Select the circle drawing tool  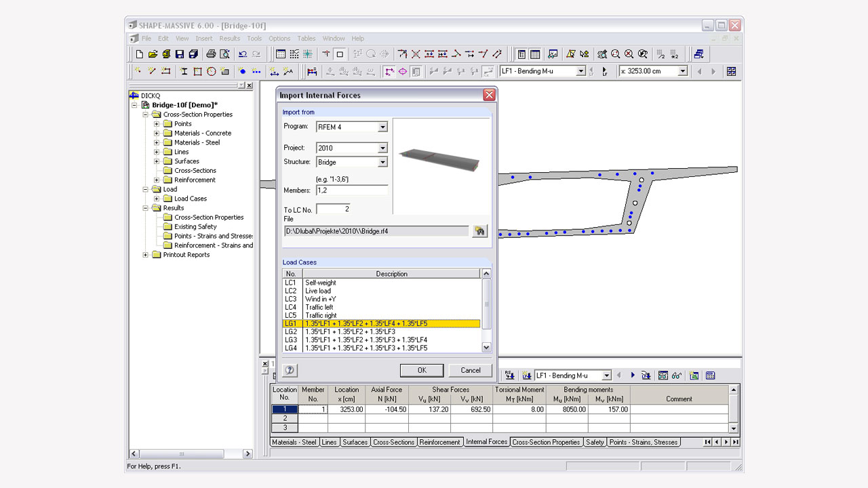click(x=211, y=71)
